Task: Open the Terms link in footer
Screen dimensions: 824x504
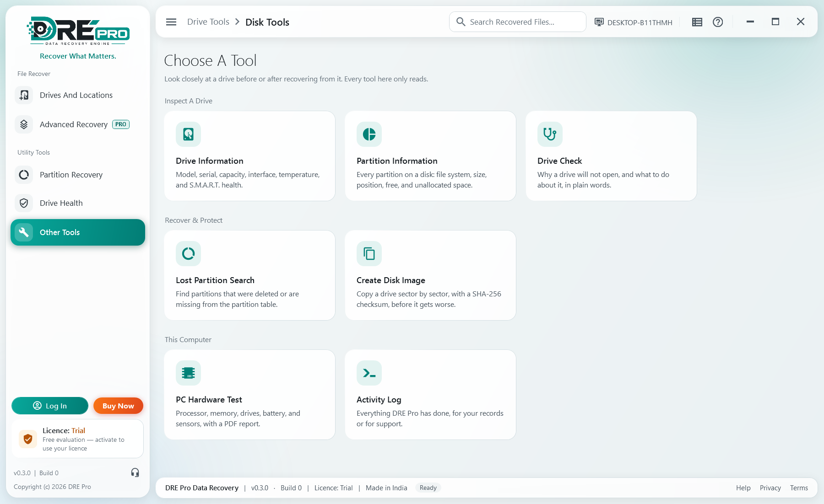Action: [799, 488]
